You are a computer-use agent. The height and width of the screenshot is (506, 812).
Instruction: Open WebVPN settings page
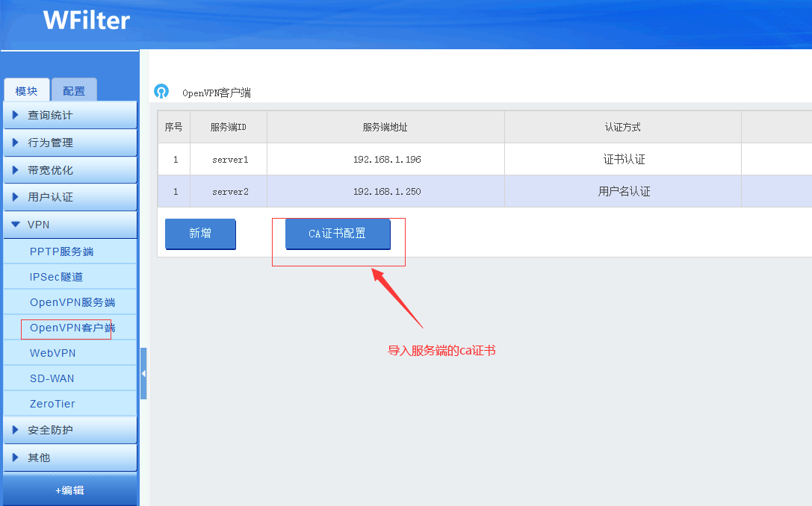(x=53, y=353)
